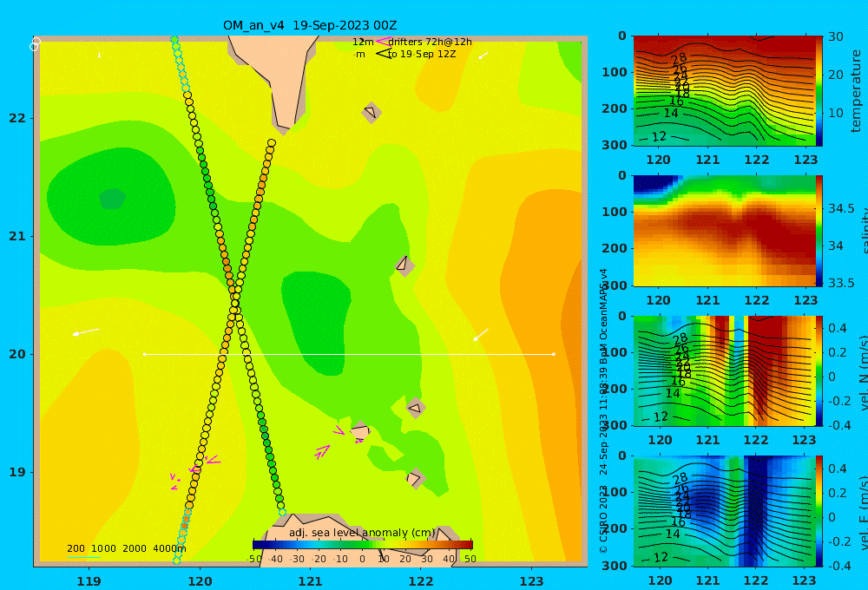Click the vel. E colorbar scale
868x590 pixels.
pyautogui.click(x=819, y=511)
